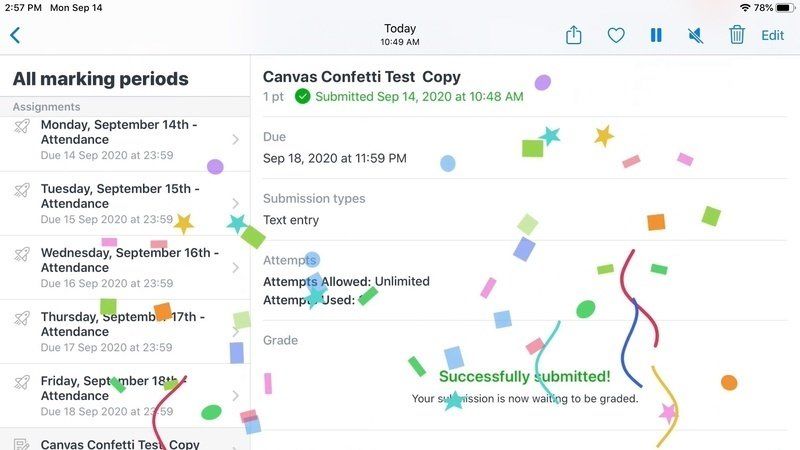Open the share sheet icon
This screenshot has width=800, height=450.
(x=574, y=35)
